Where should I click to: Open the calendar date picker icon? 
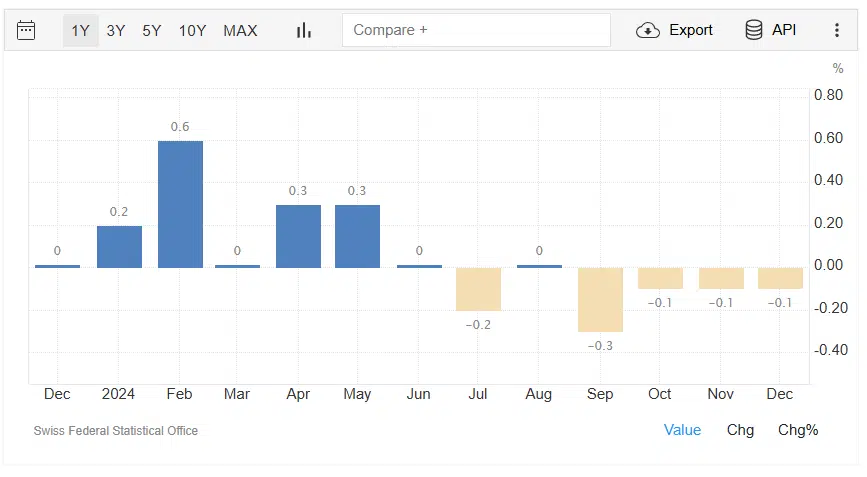pos(26,30)
